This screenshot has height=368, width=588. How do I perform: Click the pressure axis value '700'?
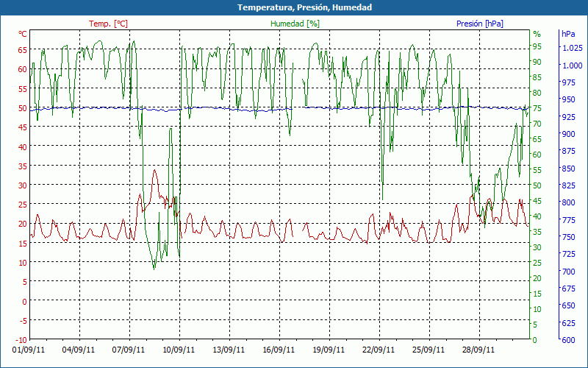[x=568, y=271]
